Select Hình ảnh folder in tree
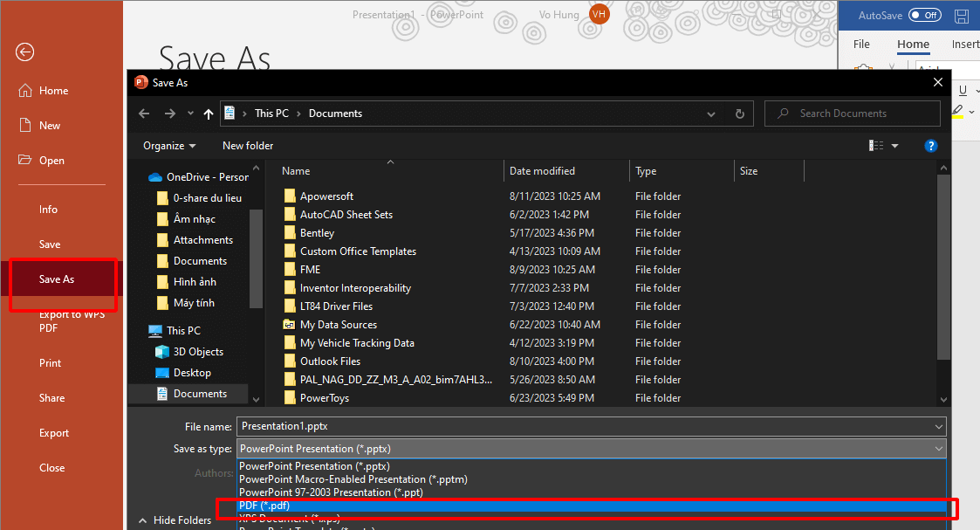Screen dimensions: 980x530 pos(187,282)
